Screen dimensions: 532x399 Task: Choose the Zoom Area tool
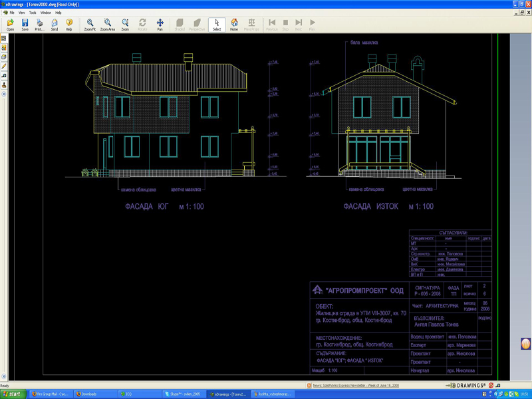tap(108, 25)
